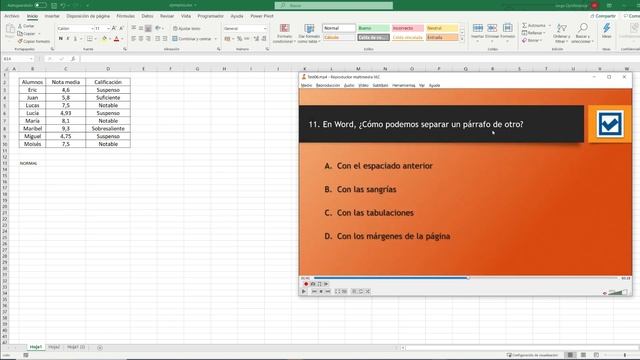The width and height of the screenshot is (640, 360).
Task: Toggle bold N formatting
Action: click(x=60, y=39)
